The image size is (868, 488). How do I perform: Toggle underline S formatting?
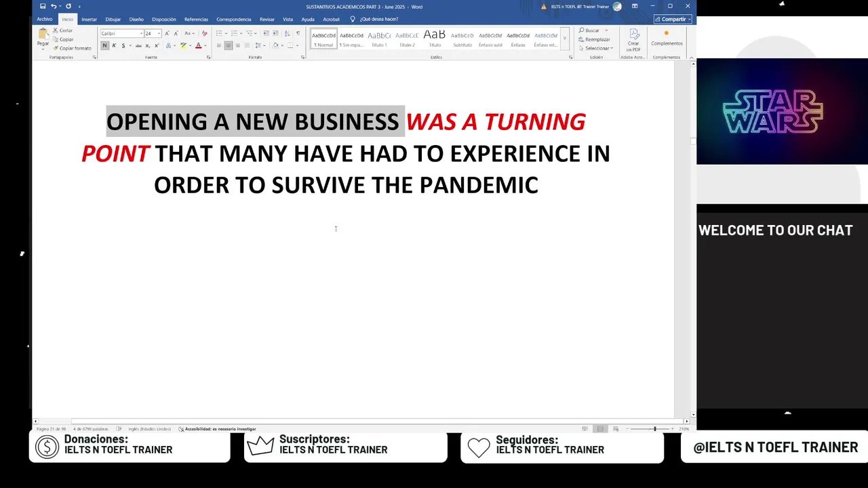pyautogui.click(x=123, y=45)
